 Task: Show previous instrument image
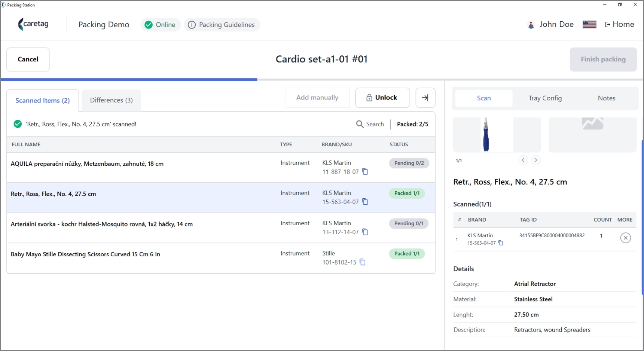coord(523,160)
